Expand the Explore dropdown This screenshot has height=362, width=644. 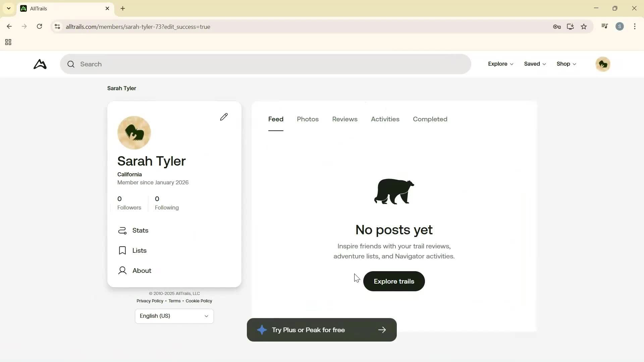tap(500, 64)
